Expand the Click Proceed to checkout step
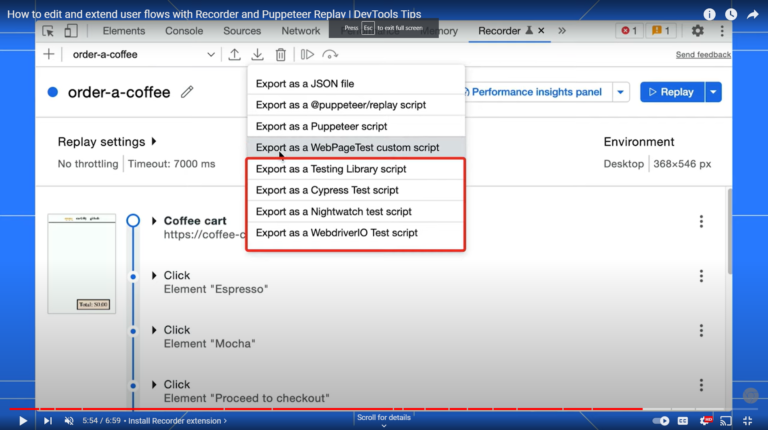Viewport: 768px width, 430px height. coord(154,384)
